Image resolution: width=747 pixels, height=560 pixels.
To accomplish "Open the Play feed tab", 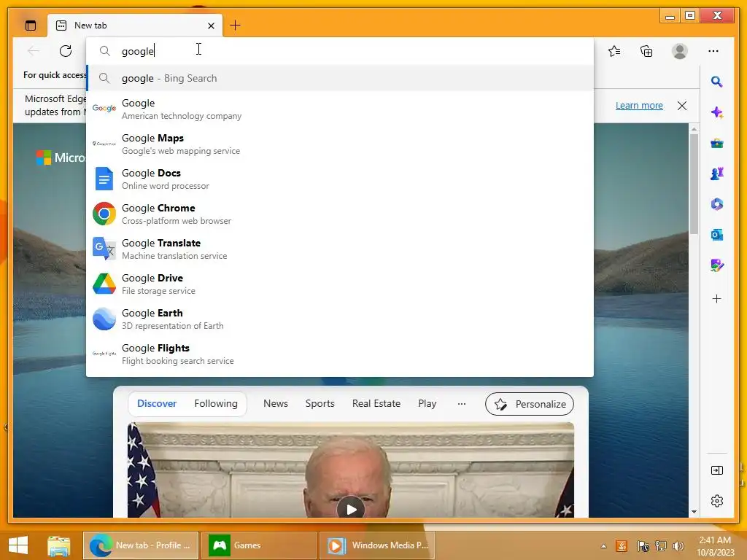I will click(427, 403).
